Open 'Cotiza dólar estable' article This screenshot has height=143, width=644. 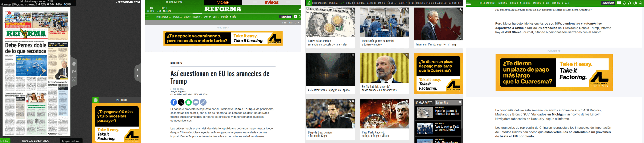click(327, 43)
